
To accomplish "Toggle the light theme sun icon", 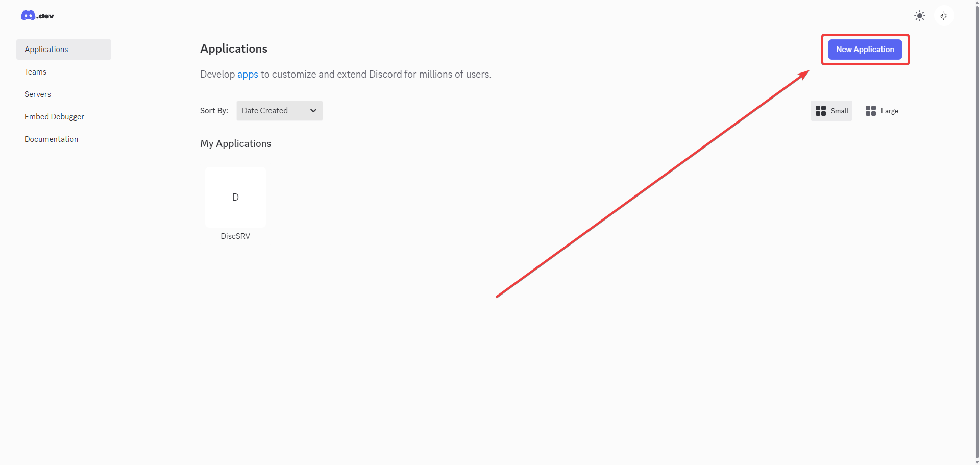I will (920, 16).
